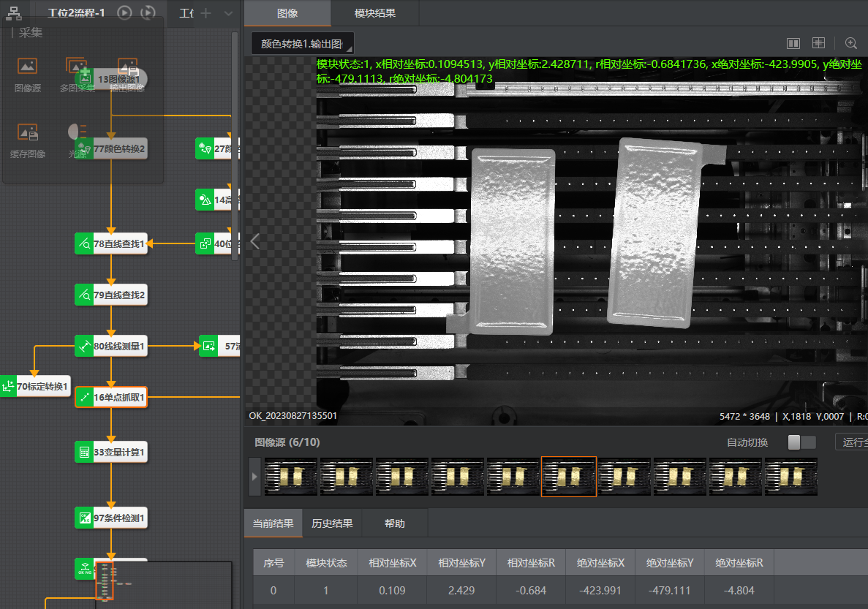Viewport: 868px width, 609px height.
Task: Select the seventh image source thumbnail
Action: point(624,476)
